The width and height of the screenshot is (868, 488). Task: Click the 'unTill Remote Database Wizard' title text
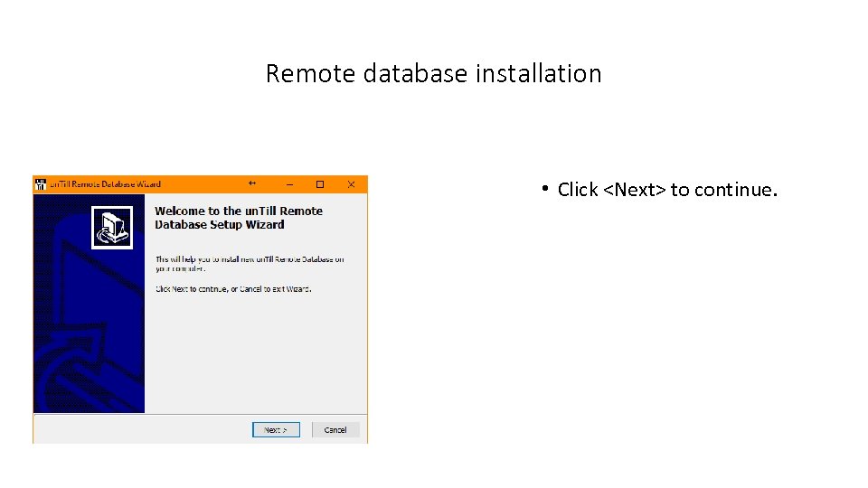tap(104, 184)
